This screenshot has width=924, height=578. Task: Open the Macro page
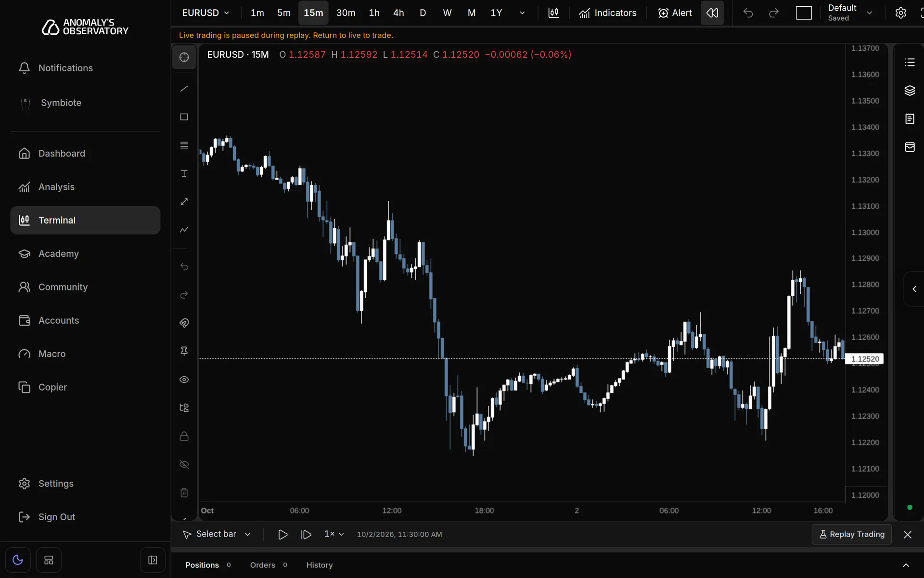click(85, 354)
